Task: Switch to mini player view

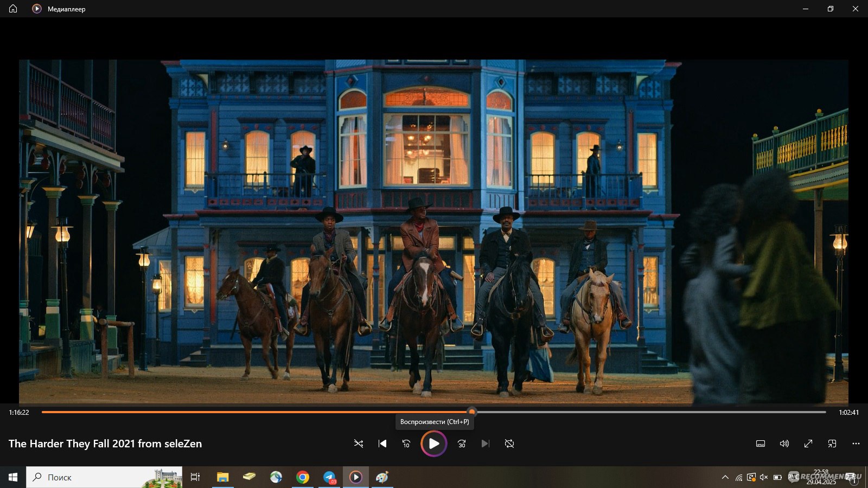Action: (x=832, y=444)
